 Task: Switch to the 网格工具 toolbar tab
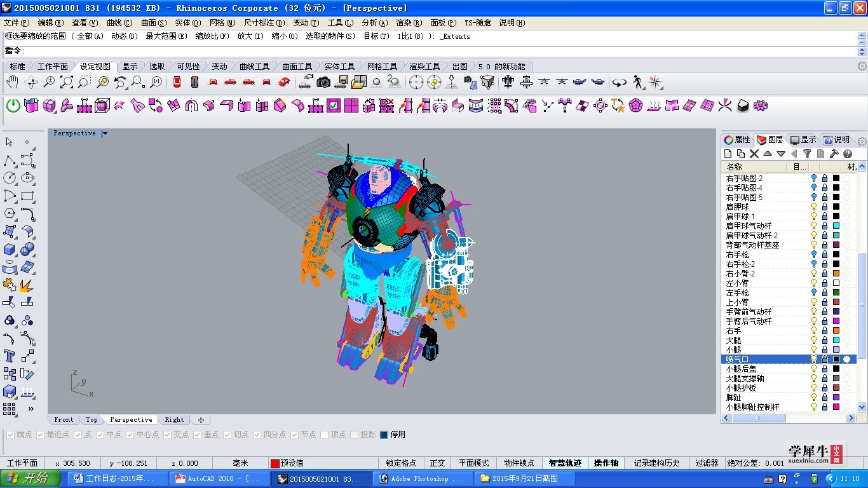click(382, 66)
